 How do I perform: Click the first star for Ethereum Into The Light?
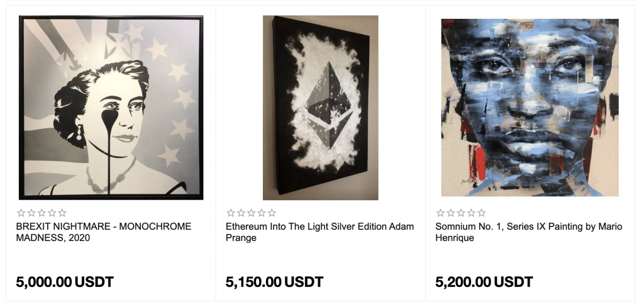231,213
